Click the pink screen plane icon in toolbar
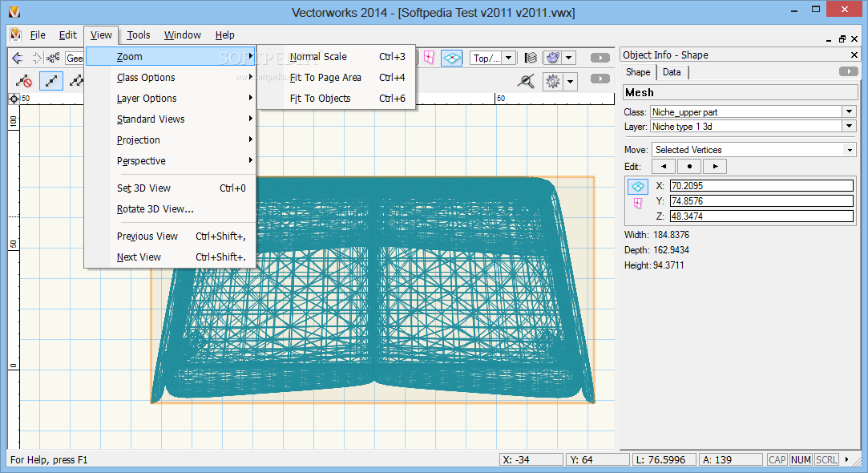The width and height of the screenshot is (868, 473). point(429,58)
